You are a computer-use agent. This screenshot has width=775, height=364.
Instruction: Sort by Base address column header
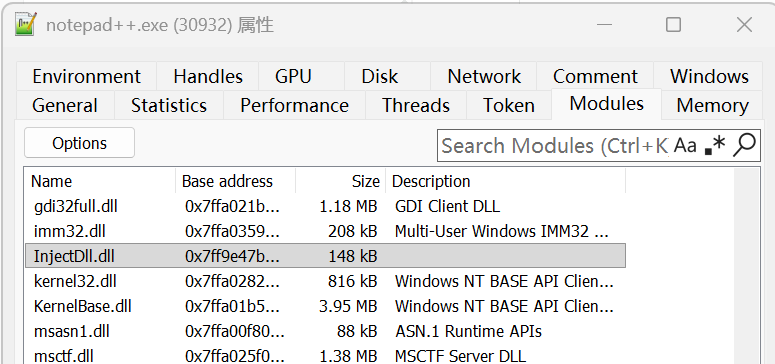pyautogui.click(x=235, y=181)
